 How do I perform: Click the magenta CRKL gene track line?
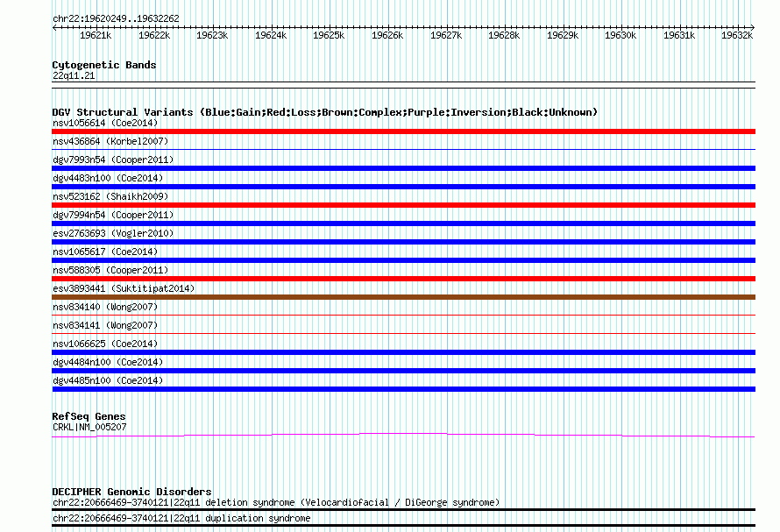(x=403, y=436)
